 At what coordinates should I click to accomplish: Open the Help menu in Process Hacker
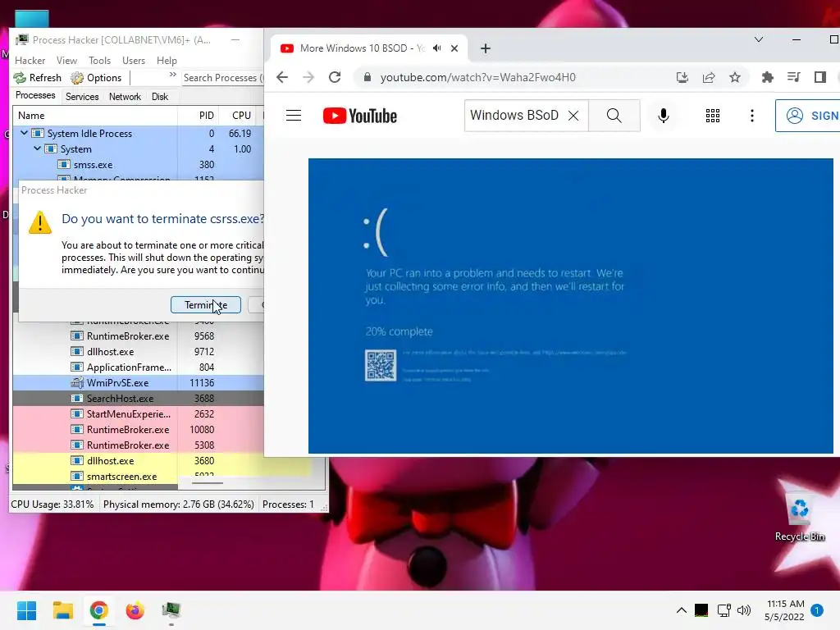click(x=167, y=61)
